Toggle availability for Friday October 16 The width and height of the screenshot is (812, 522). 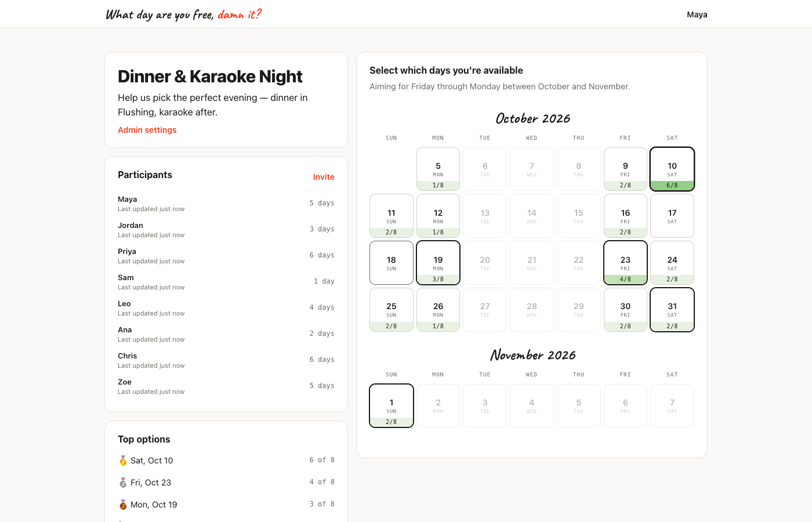tap(625, 216)
